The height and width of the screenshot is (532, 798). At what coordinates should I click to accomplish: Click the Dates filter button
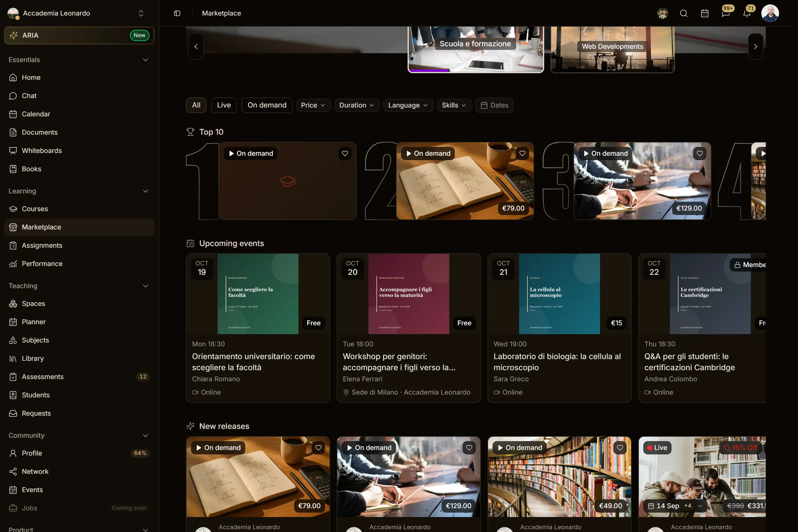pyautogui.click(x=494, y=105)
